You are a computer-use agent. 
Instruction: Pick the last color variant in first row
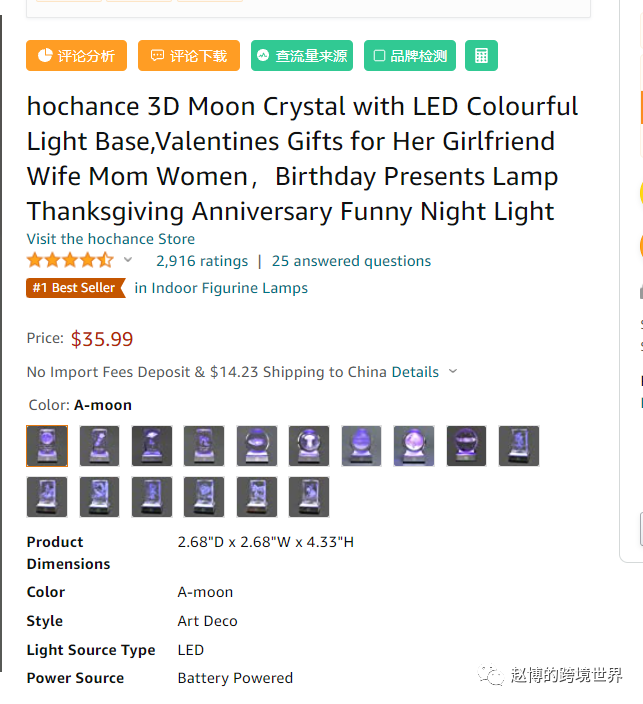click(x=519, y=446)
